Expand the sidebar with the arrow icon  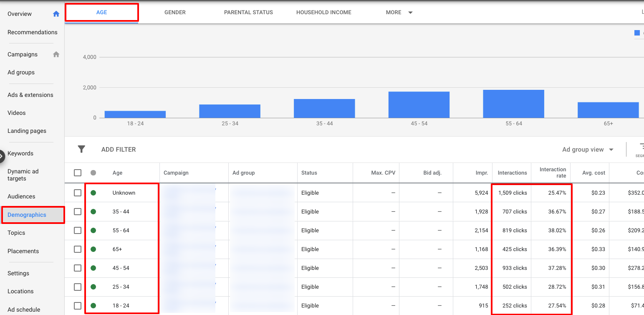coord(2,156)
